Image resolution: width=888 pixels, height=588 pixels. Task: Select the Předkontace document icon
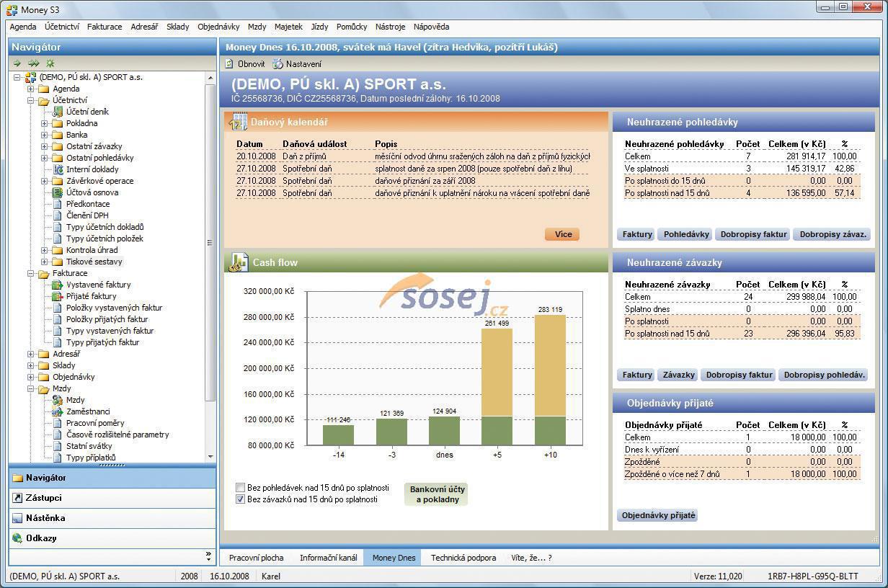click(x=58, y=204)
